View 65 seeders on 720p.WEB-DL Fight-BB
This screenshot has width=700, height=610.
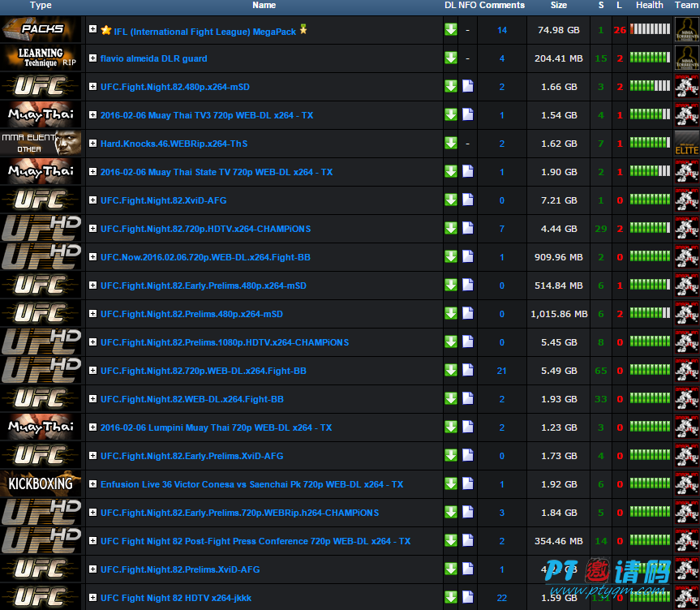pyautogui.click(x=601, y=371)
